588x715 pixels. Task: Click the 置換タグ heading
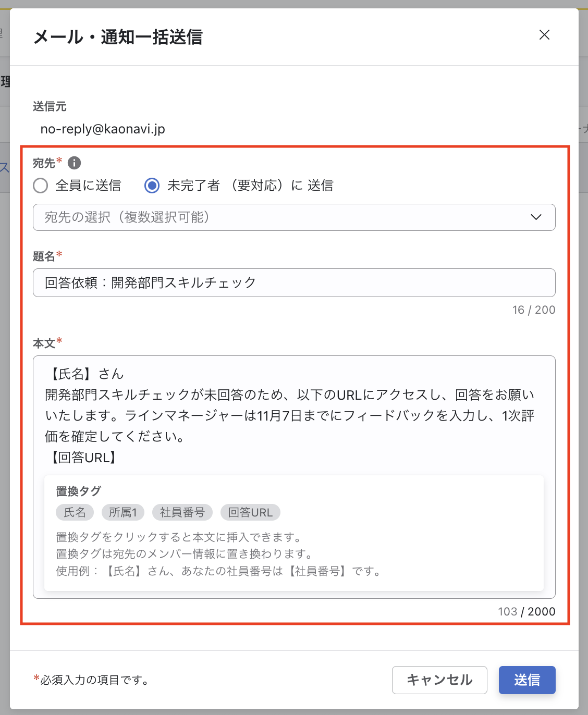[x=78, y=491]
